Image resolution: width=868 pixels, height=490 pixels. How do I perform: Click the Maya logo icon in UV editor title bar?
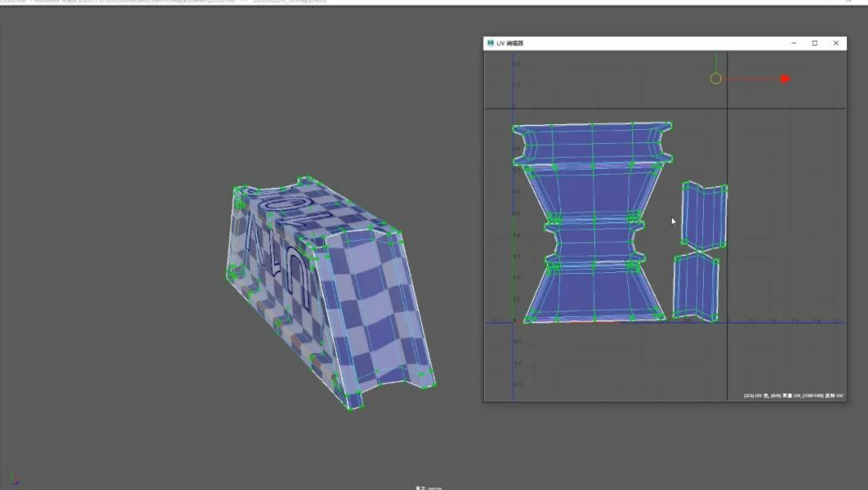[x=490, y=43]
